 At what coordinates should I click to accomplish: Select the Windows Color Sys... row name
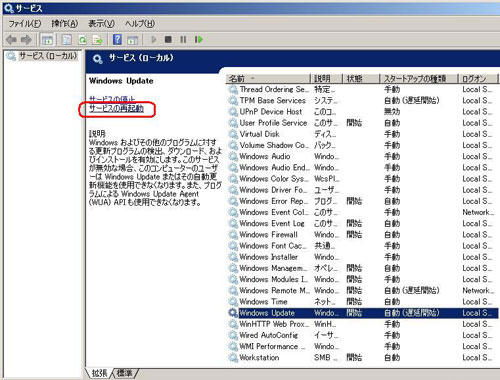point(274,179)
